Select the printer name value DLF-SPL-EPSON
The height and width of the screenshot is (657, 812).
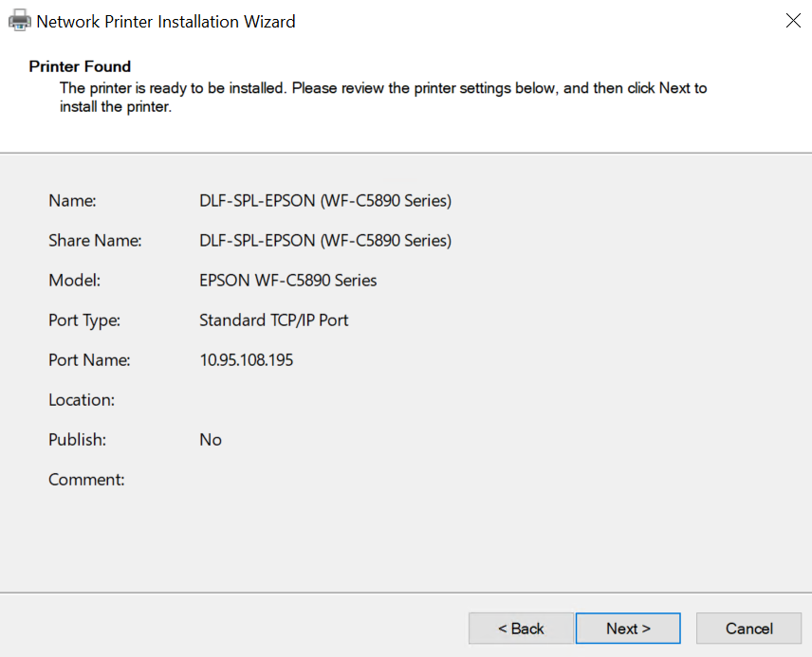click(324, 201)
